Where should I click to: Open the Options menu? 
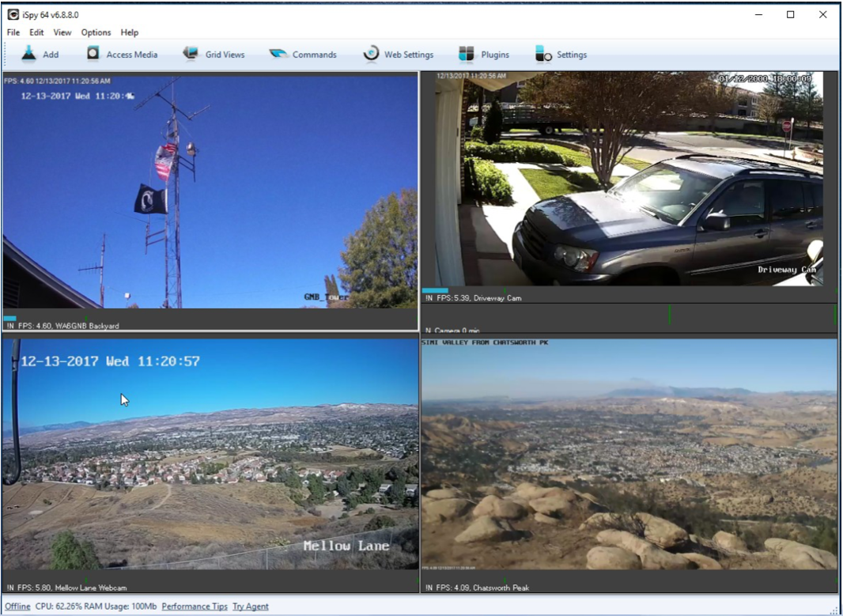(96, 32)
